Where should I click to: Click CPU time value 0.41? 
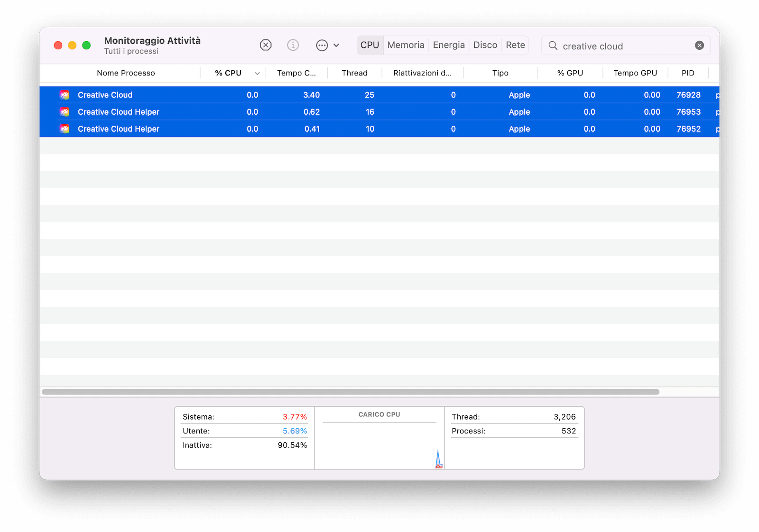tap(312, 129)
